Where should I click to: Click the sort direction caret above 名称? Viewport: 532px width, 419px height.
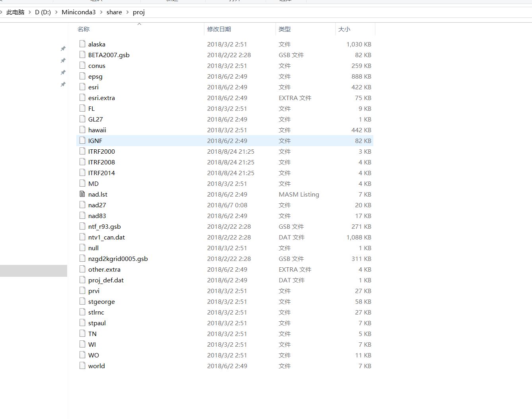pos(139,24)
